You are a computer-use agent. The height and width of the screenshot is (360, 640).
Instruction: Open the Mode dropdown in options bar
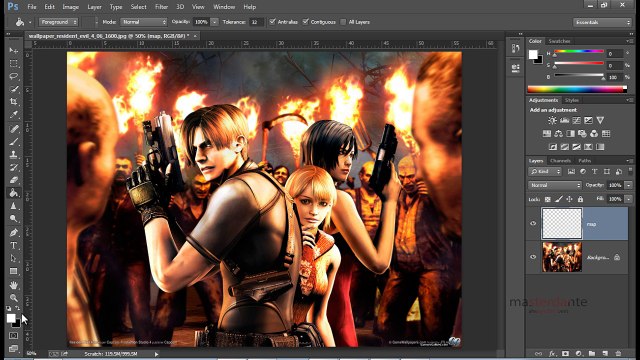(143, 22)
